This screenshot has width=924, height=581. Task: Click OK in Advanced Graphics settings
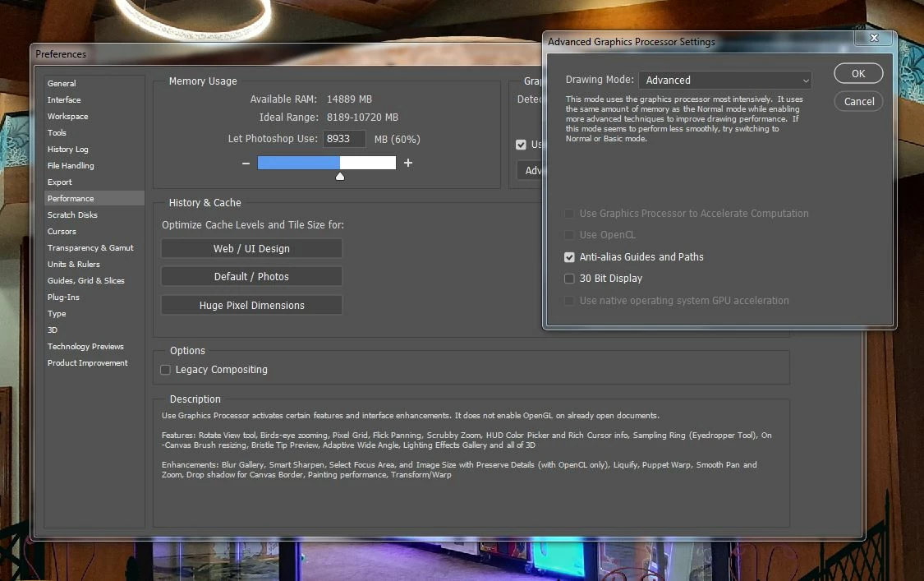(858, 74)
